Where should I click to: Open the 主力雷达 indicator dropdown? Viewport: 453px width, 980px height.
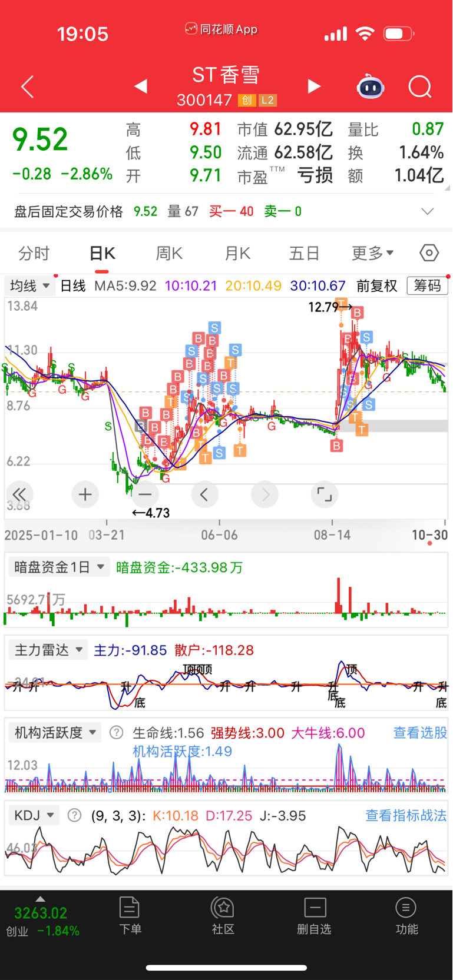48,650
